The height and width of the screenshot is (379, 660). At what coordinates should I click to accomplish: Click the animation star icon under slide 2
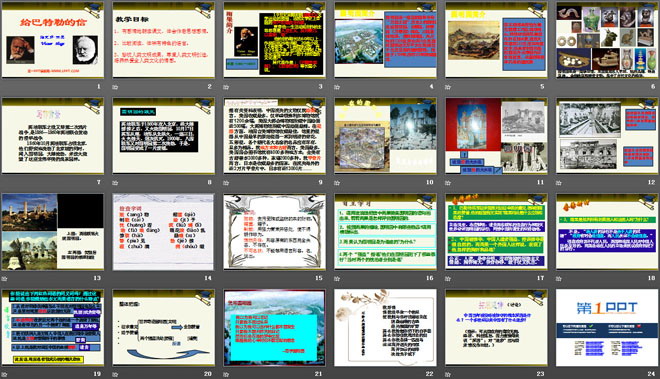point(115,87)
